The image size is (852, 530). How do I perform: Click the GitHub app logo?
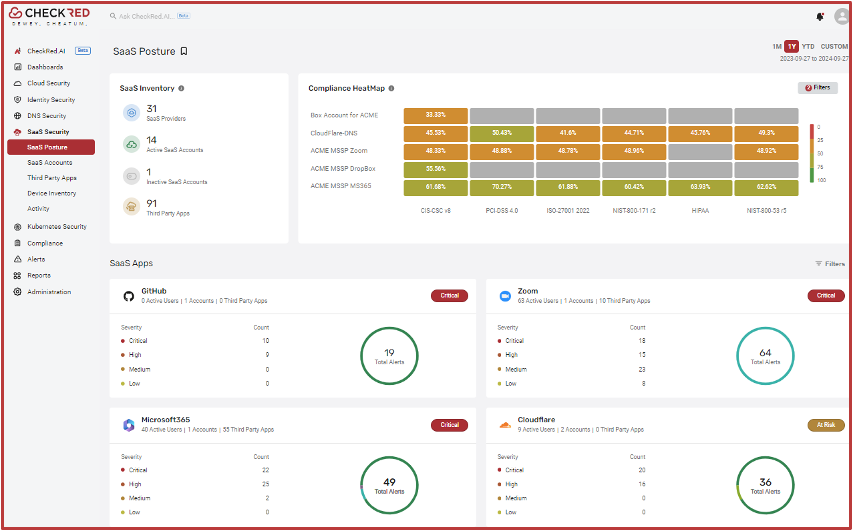(128, 296)
